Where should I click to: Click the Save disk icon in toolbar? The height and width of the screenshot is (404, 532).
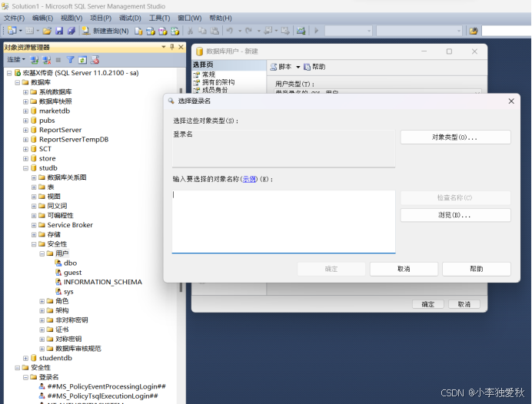(x=59, y=31)
